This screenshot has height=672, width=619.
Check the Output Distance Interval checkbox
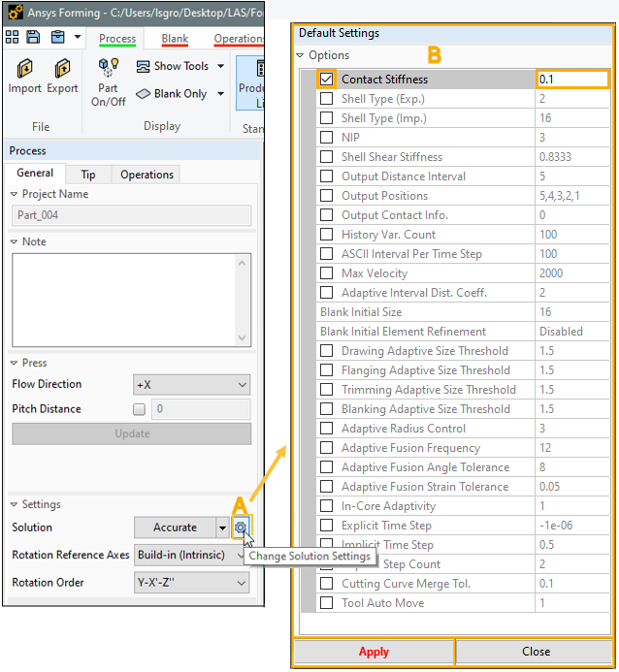pyautogui.click(x=326, y=176)
